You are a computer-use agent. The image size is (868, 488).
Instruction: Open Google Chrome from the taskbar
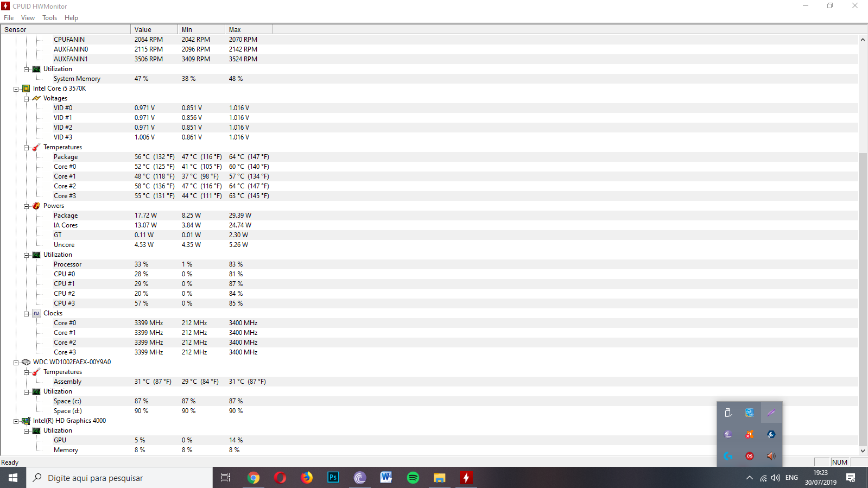(253, 478)
